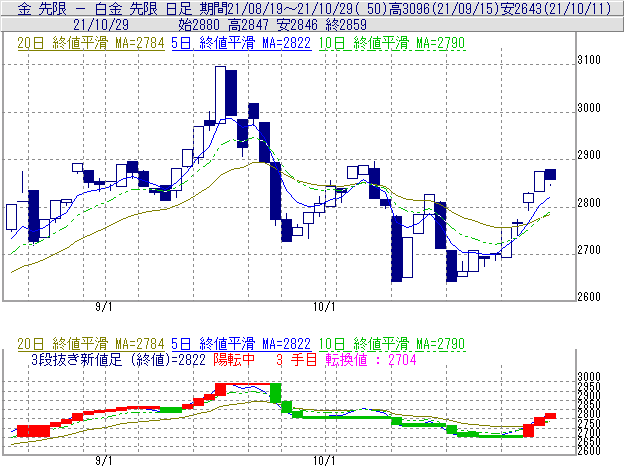Image resolution: width=624 pixels, height=475 pixels.
Task: Click the date 21/10/29 in the second header row
Action: tap(101, 25)
